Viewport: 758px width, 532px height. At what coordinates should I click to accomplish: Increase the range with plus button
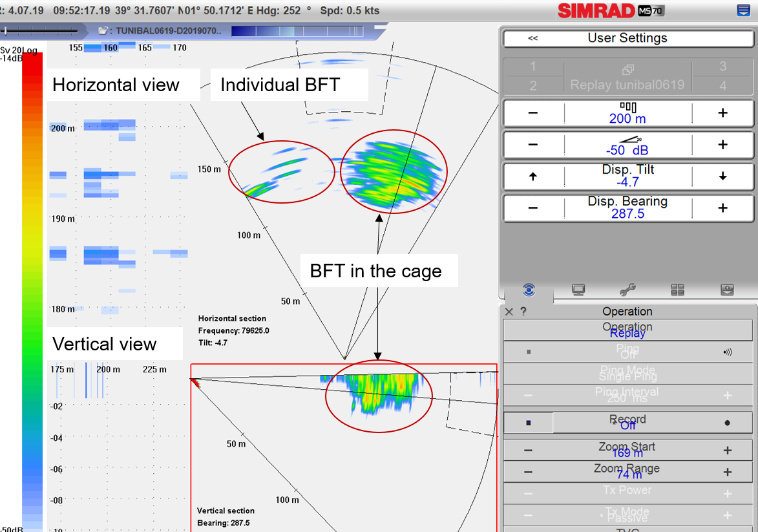click(x=722, y=113)
